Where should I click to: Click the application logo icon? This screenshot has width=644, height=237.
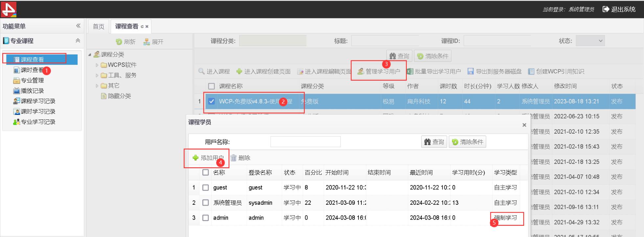coord(9,10)
